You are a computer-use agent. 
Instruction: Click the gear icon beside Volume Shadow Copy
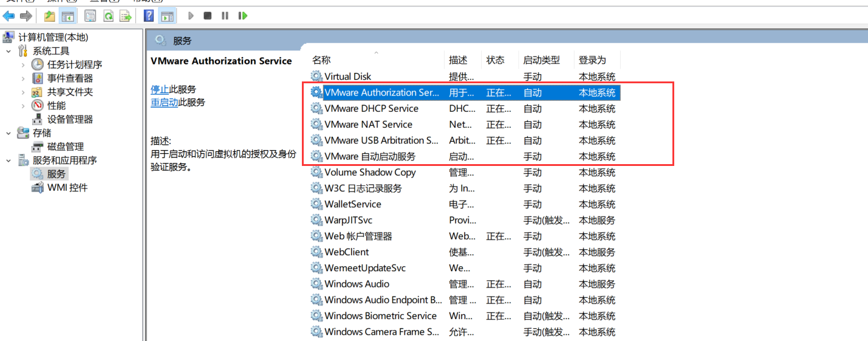pos(316,172)
